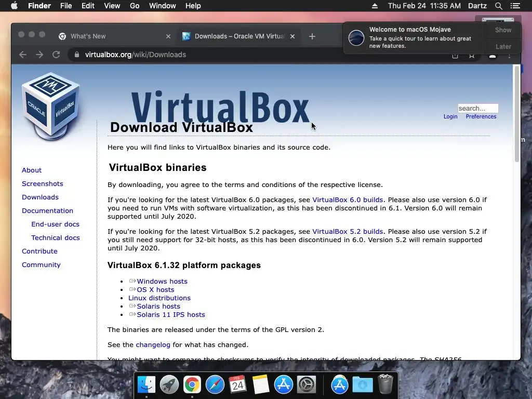Click the eject icon in menu bar
532x399 pixels.
click(x=375, y=6)
